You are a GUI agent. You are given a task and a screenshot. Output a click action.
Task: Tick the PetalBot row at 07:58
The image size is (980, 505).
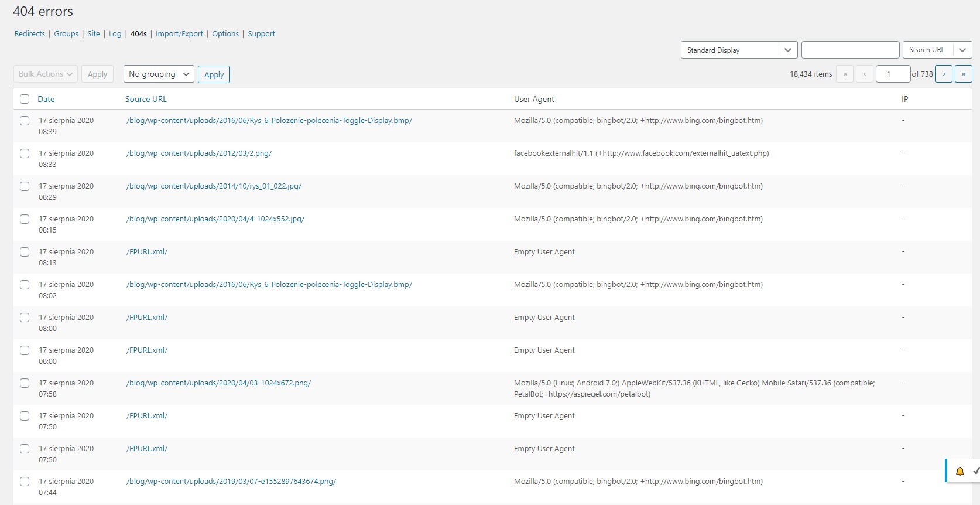click(x=25, y=383)
